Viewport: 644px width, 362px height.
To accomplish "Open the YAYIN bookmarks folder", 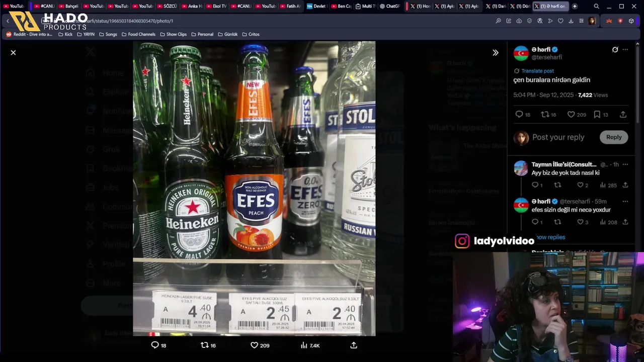I will 86,34.
